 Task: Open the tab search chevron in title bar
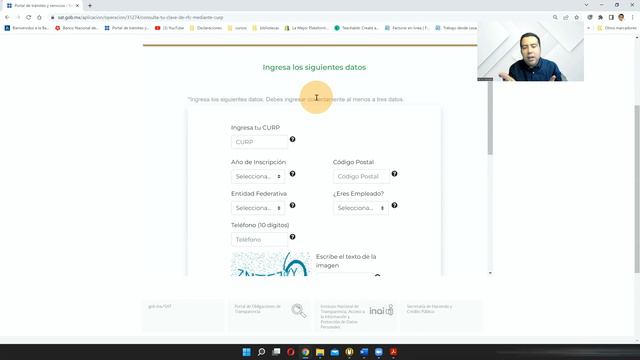point(586,5)
